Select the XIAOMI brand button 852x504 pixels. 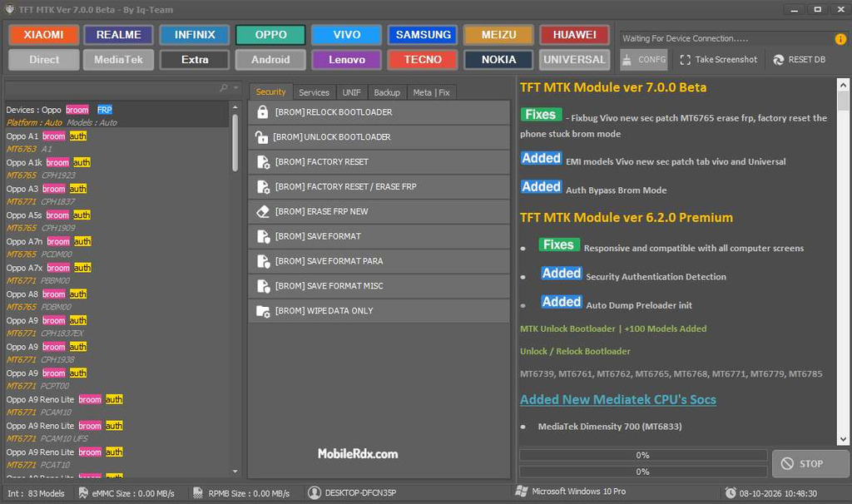[x=43, y=35]
